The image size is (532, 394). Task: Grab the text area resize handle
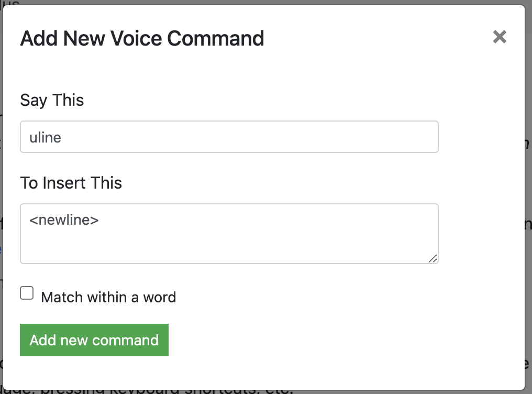tap(433, 258)
